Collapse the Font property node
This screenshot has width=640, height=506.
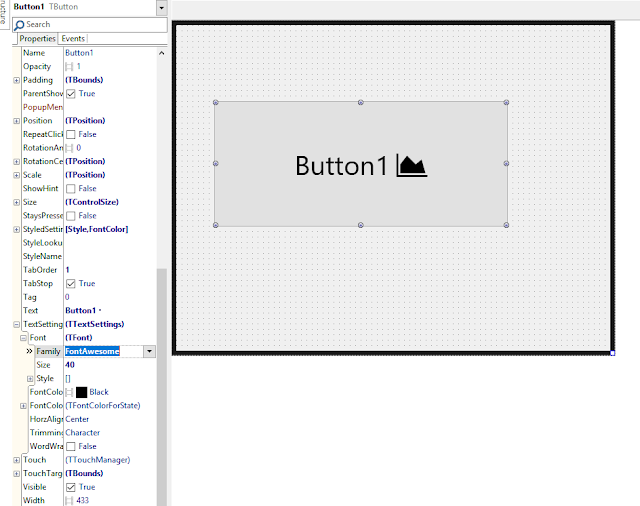23,338
